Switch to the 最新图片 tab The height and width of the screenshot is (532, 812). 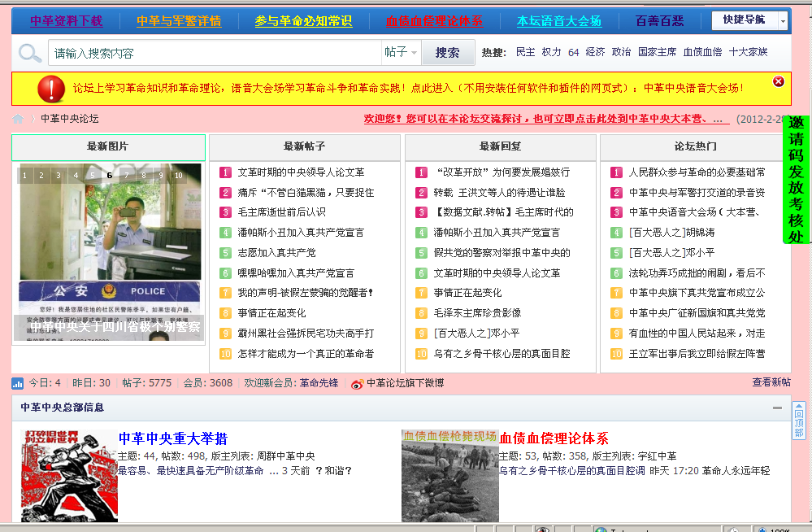click(108, 147)
